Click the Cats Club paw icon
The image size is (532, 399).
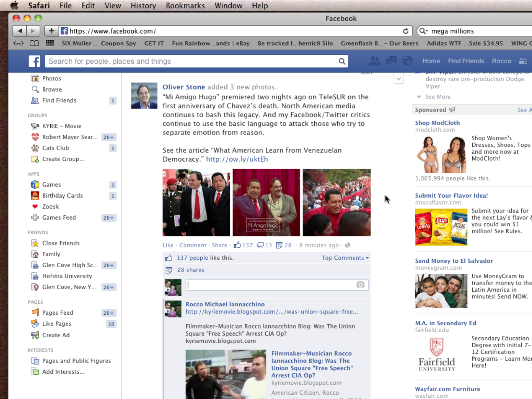35,148
